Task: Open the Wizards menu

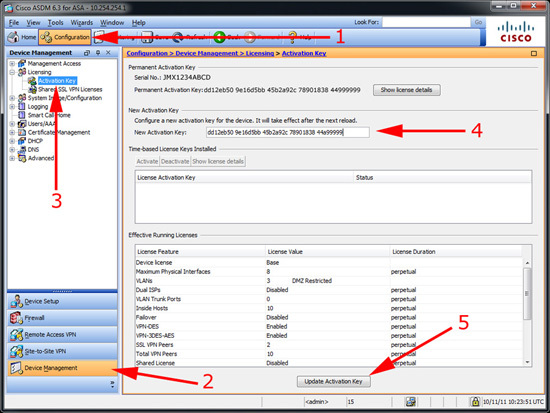Action: 82,23
